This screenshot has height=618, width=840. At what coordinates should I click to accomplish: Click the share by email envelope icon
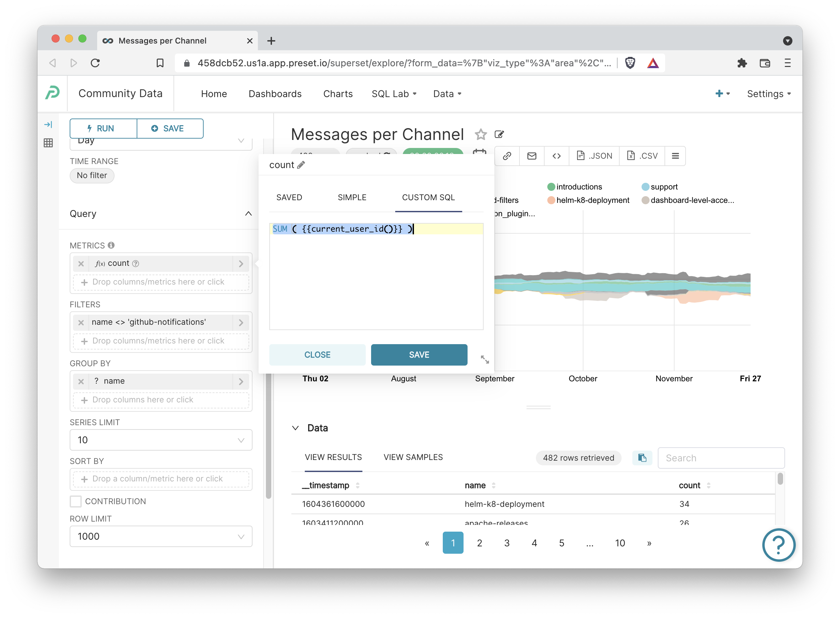531,156
